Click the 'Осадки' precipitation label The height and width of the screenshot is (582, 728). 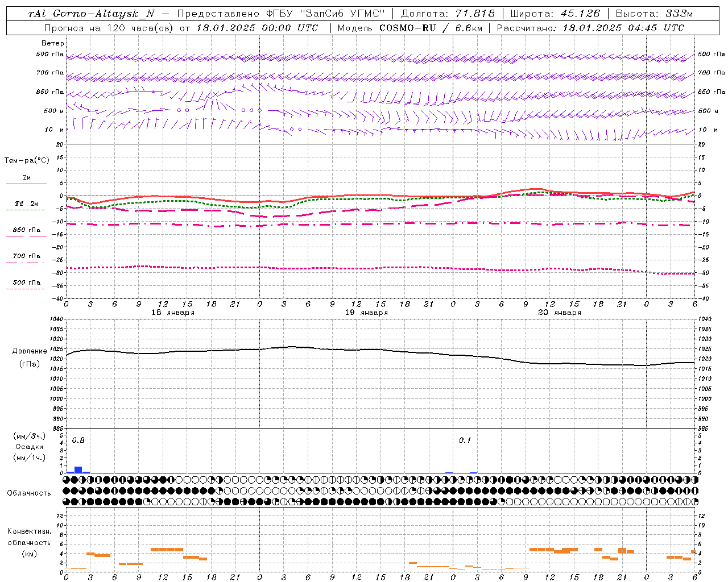(30, 447)
